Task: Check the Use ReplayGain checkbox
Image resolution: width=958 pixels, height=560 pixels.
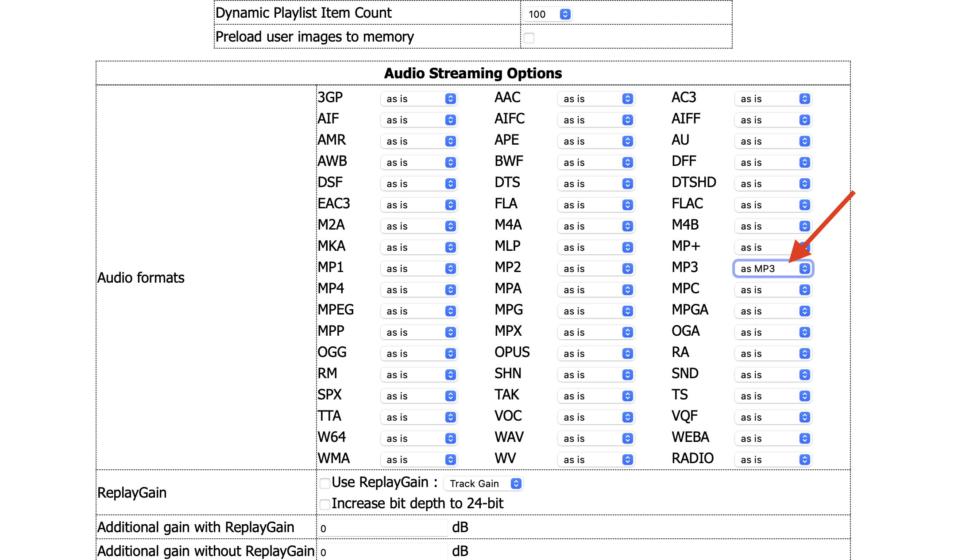Action: point(325,483)
